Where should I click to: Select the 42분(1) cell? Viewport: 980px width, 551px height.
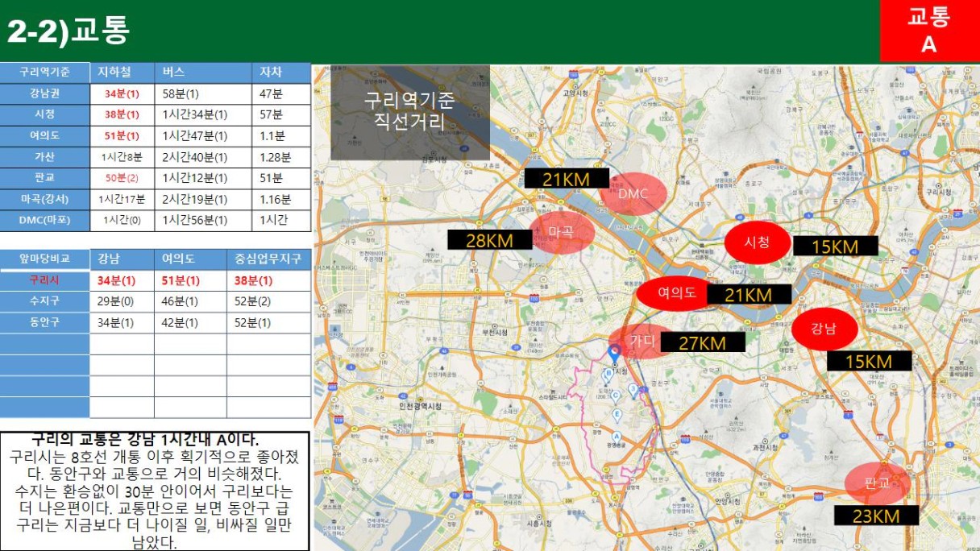coord(190,322)
